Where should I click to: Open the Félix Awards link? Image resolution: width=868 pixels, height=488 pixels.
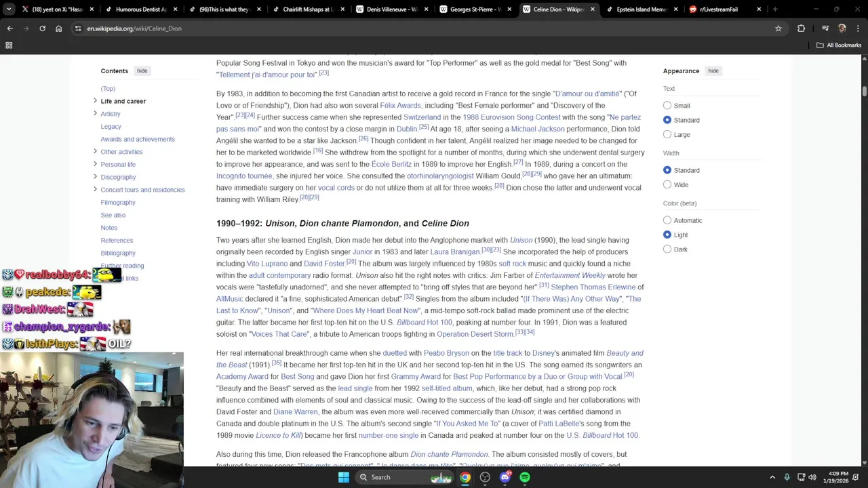(x=400, y=105)
